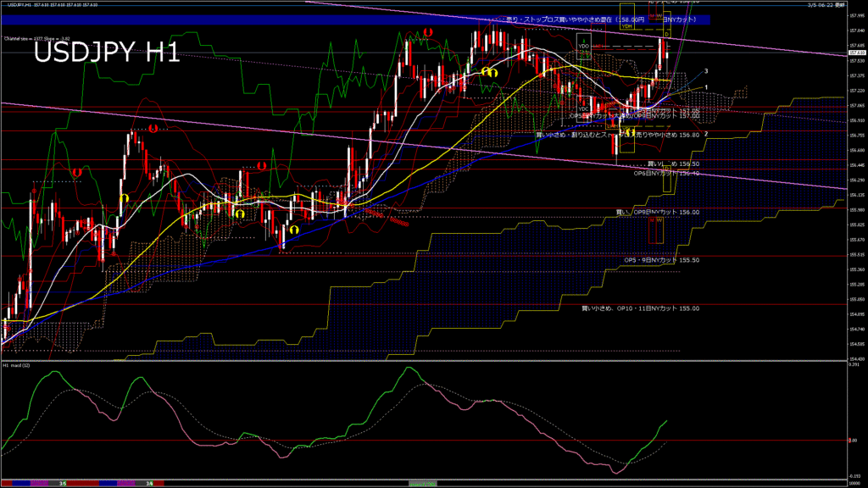Select the pair of yellow arrows near the chart top

488,73
